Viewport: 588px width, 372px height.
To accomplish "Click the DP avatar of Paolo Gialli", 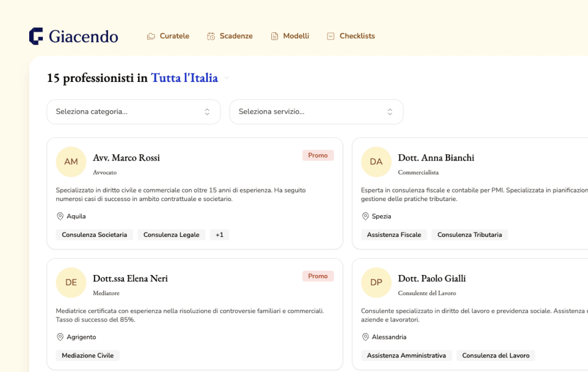I will [x=376, y=283].
